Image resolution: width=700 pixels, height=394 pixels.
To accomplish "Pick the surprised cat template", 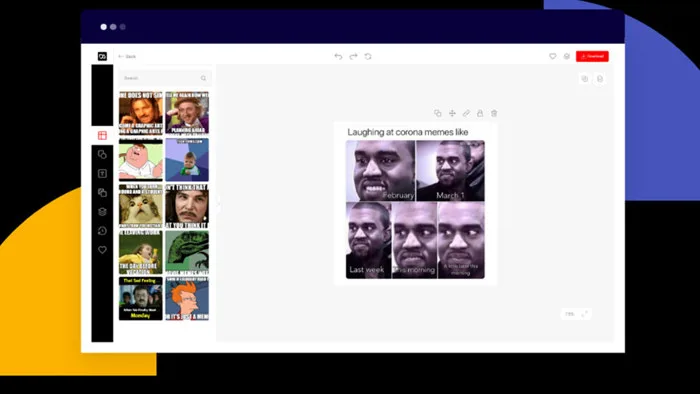I will pos(141,206).
